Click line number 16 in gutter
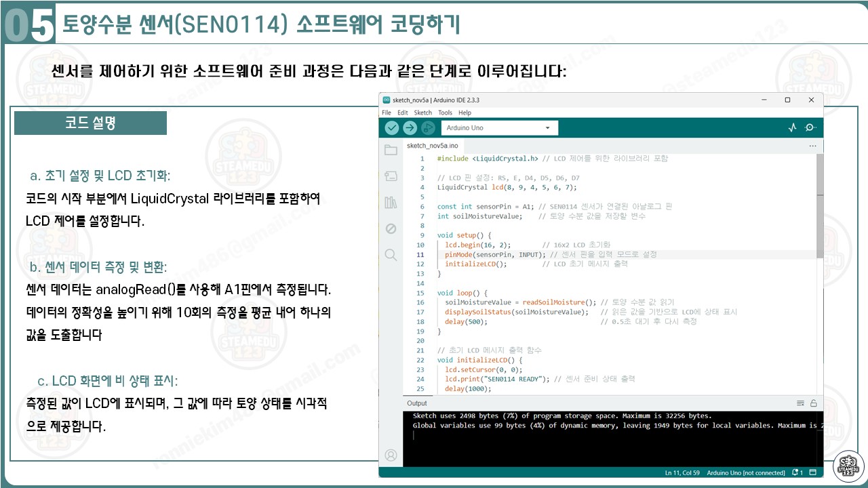 pyautogui.click(x=421, y=302)
